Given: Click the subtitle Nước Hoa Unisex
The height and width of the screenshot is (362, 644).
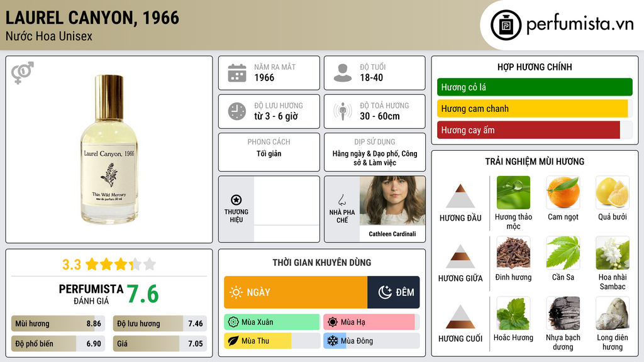Looking at the screenshot, I should pos(49,36).
